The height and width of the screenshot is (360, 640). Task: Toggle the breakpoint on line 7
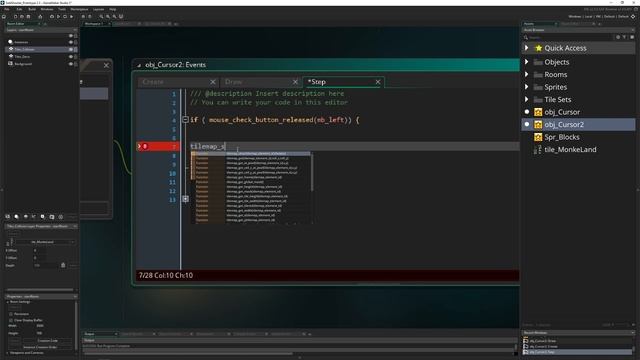[144, 146]
